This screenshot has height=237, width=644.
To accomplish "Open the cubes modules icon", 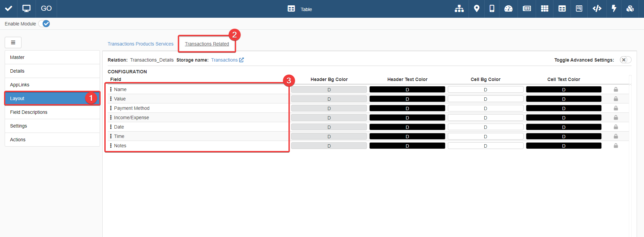I will coord(630,9).
